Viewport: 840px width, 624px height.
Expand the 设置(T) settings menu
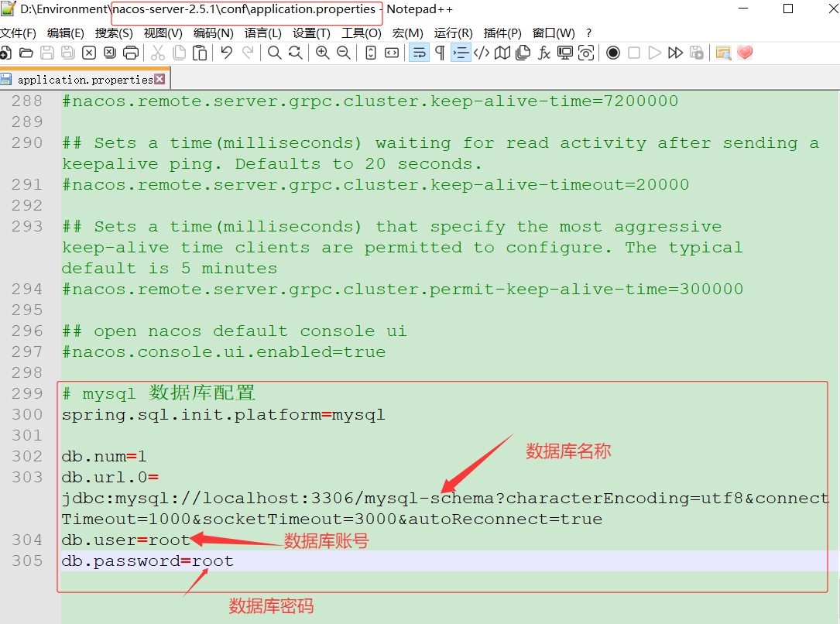click(x=311, y=33)
